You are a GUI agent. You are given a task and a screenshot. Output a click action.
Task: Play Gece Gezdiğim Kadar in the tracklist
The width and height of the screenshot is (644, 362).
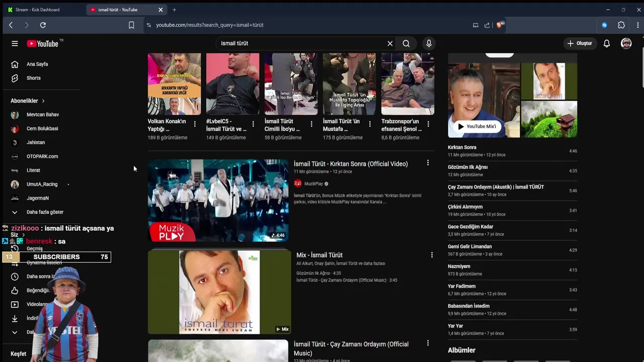coord(512,230)
